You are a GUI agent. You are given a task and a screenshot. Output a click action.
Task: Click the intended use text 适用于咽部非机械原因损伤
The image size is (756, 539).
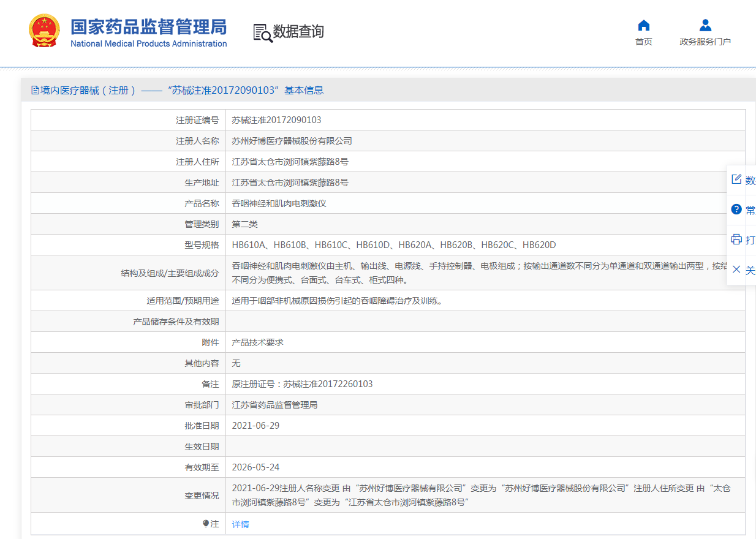[337, 301]
